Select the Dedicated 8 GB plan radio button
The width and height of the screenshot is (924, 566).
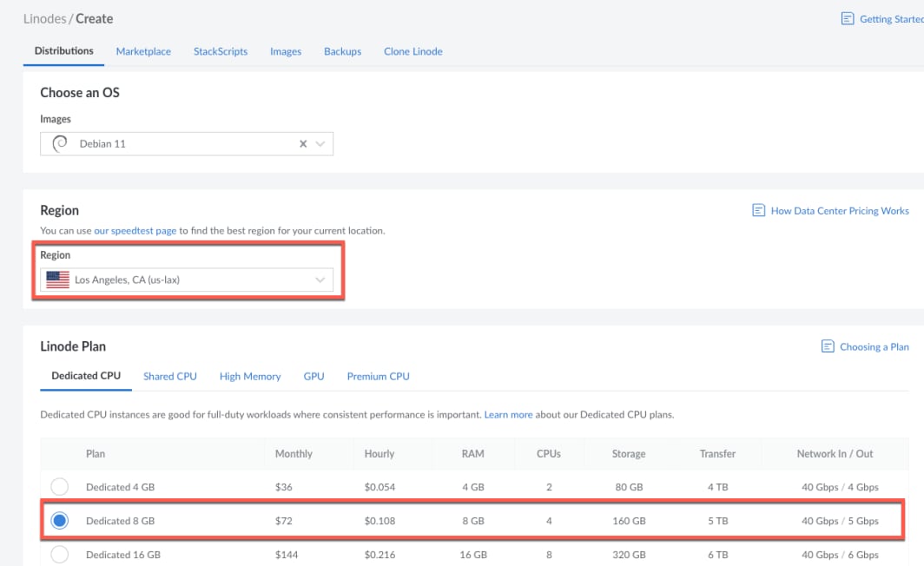59,521
